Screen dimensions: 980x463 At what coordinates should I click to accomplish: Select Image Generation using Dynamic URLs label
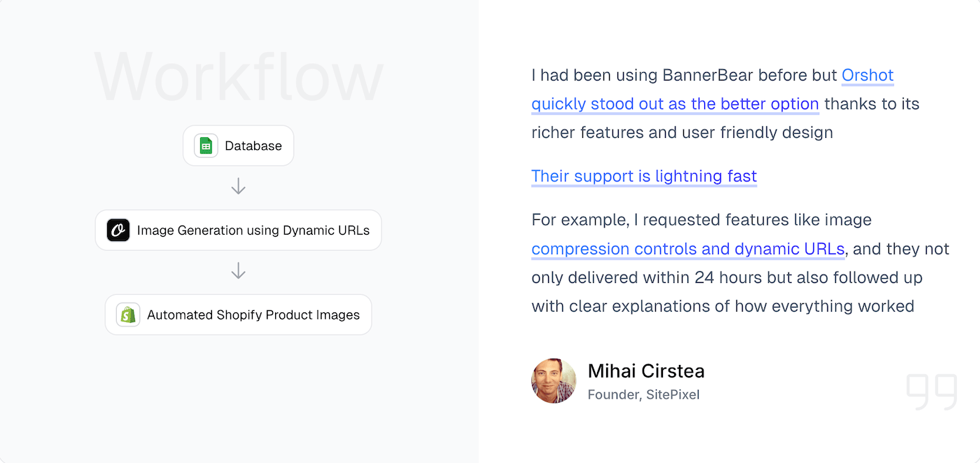pyautogui.click(x=253, y=230)
